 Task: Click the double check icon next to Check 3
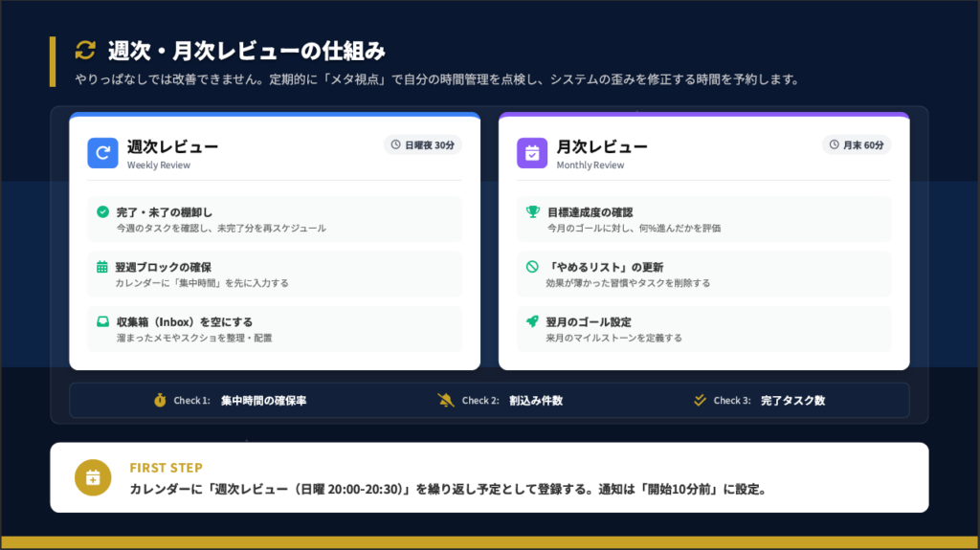[x=700, y=401]
